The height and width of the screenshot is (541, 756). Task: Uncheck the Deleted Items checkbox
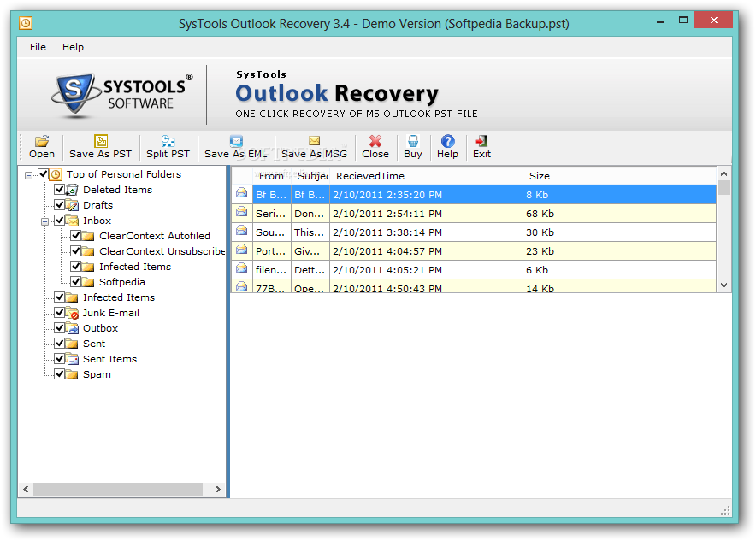(59, 190)
